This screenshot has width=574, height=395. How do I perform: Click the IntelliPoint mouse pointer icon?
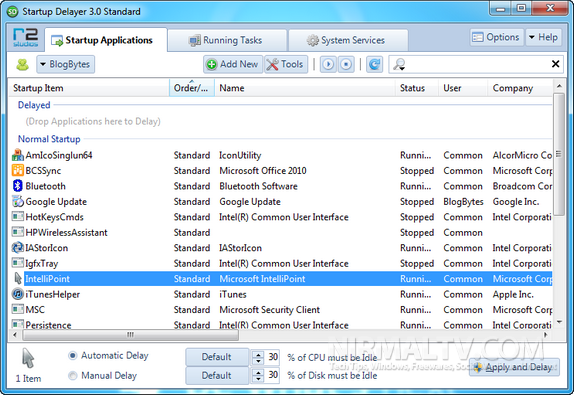(18, 279)
